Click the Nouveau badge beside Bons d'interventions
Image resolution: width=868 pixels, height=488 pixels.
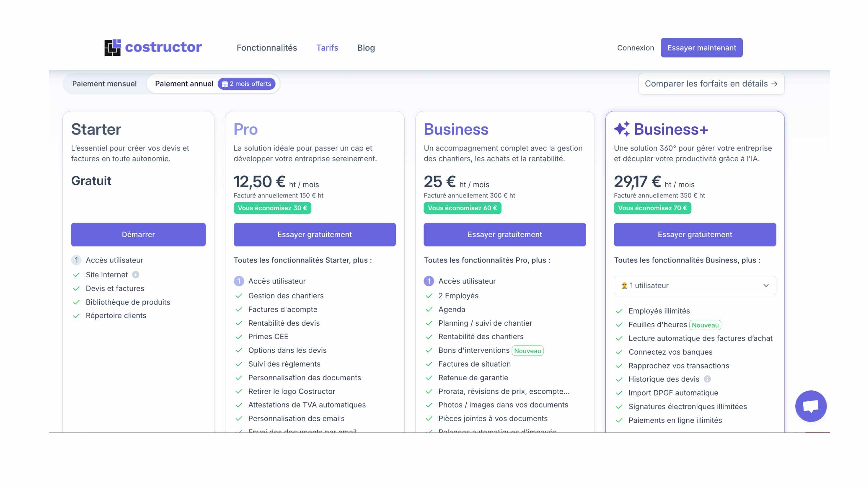coord(527,351)
